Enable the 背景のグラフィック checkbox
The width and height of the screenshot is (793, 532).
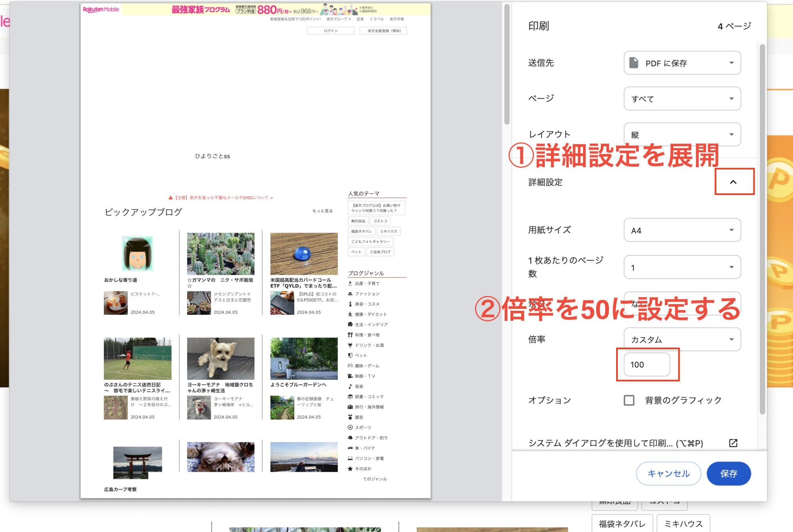click(629, 401)
